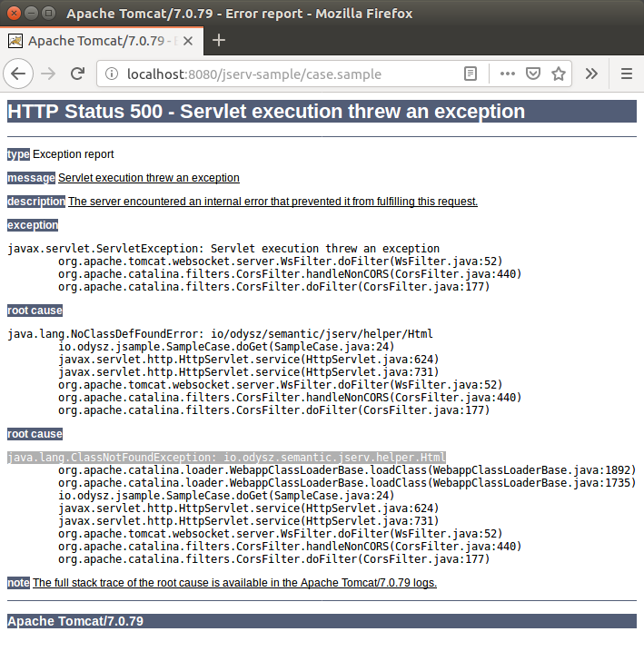The width and height of the screenshot is (644, 671).
Task: Click the HTTP Status 500 heading
Action: [x=322, y=112]
